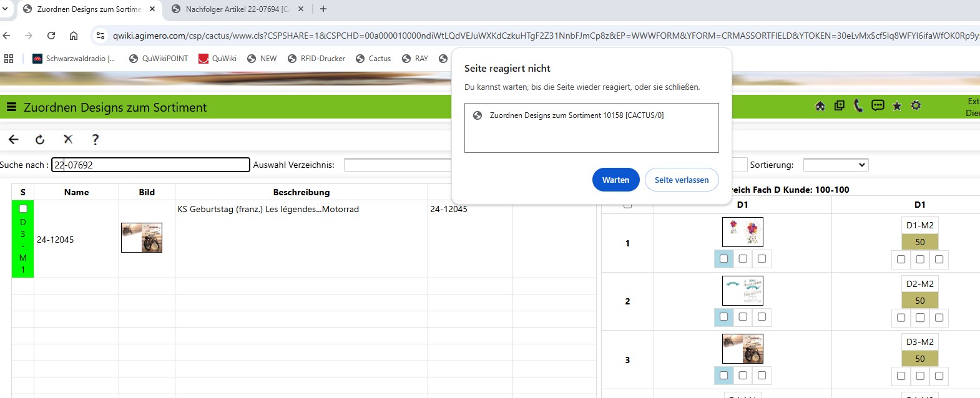
Task: Click the question mark help icon
Action: coord(95,139)
